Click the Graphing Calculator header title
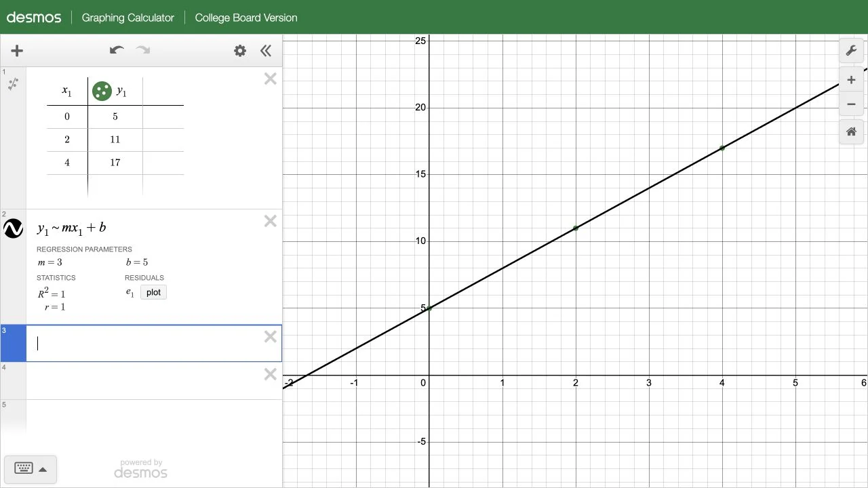The height and width of the screenshot is (488, 868). [128, 18]
